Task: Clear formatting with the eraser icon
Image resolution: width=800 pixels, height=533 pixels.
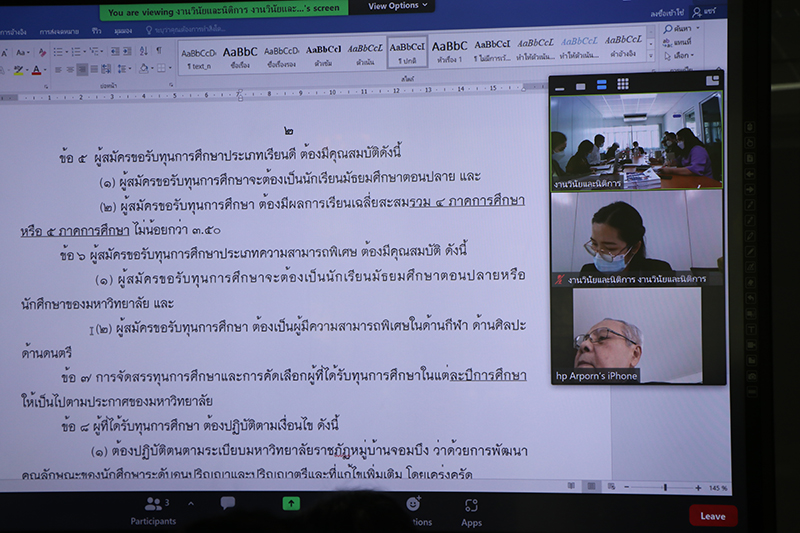Action: [x=42, y=52]
